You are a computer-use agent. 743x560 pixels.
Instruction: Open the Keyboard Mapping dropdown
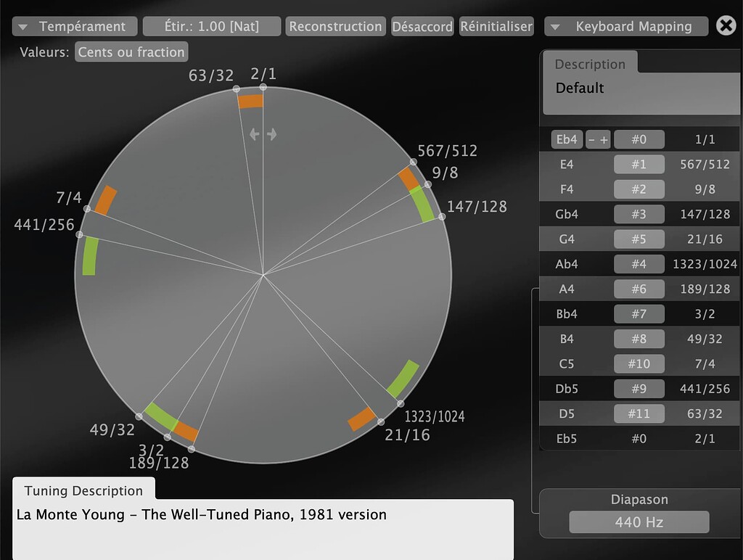(625, 26)
